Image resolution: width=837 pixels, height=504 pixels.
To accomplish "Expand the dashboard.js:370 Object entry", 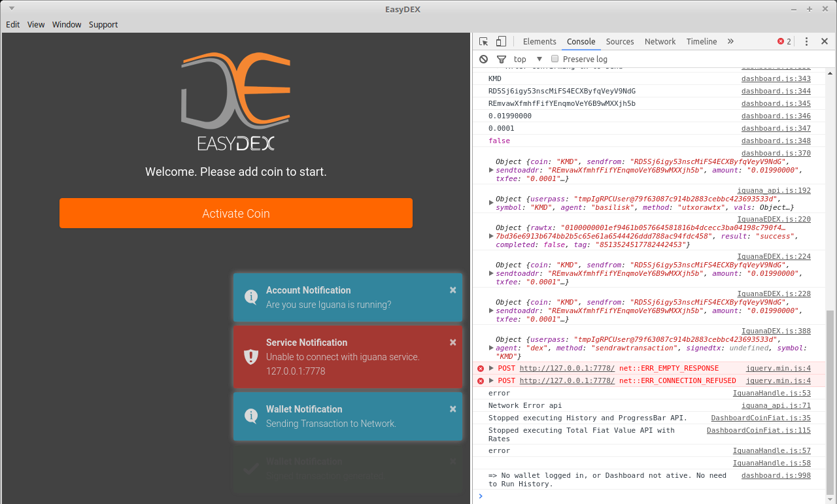I will (x=491, y=170).
